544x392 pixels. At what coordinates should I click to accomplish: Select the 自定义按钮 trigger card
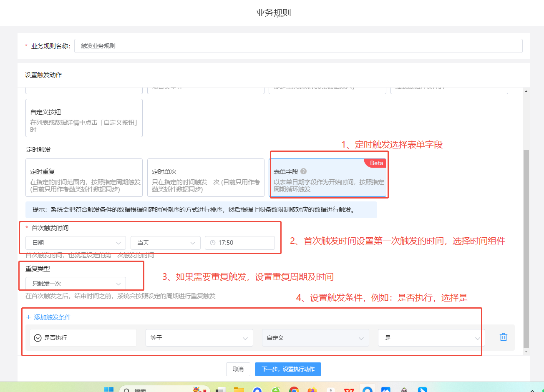coord(84,118)
